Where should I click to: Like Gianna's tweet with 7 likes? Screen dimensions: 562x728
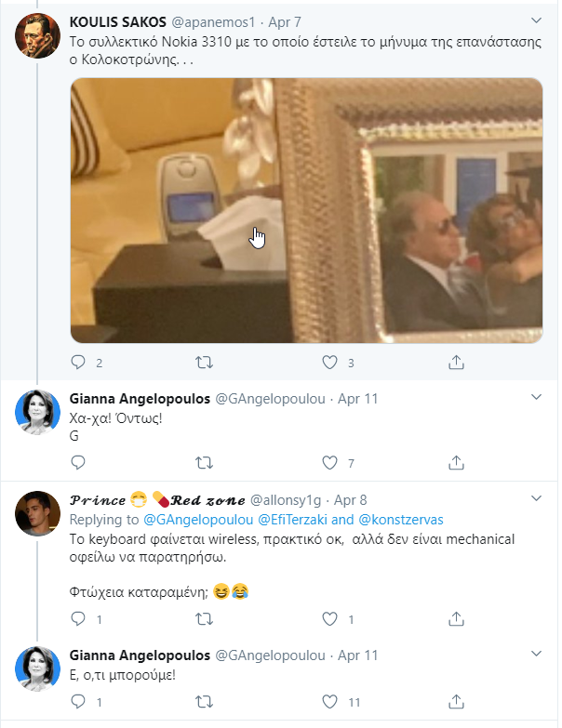point(329,462)
